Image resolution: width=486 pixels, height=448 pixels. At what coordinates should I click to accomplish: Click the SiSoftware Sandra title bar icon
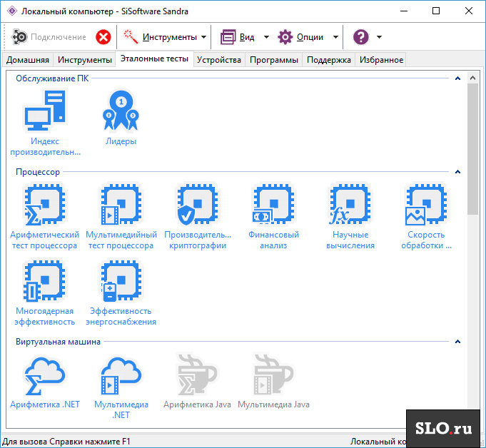tap(12, 11)
